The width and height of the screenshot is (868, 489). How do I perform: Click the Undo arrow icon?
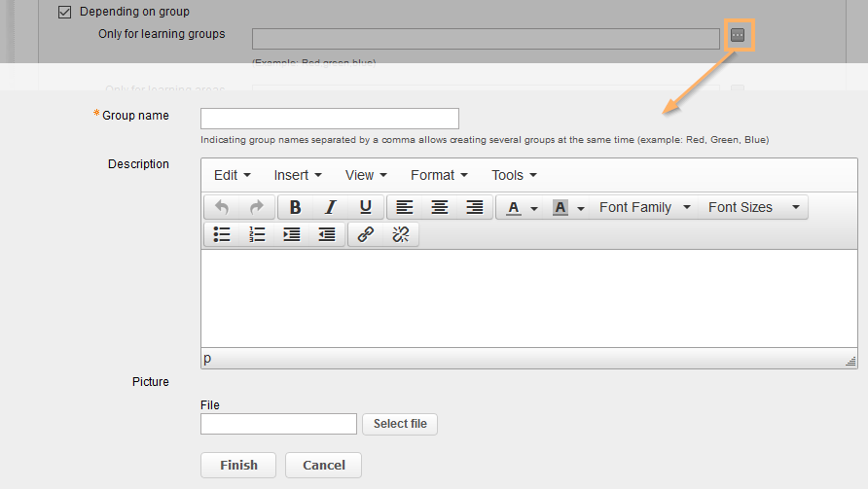point(222,207)
